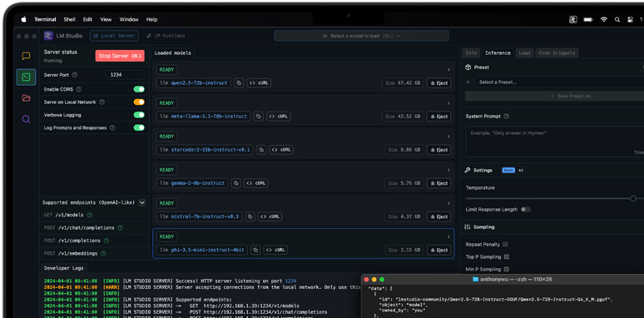Open macOS Spotlight search icon
Screen dimensions: 644x318
(617, 19)
